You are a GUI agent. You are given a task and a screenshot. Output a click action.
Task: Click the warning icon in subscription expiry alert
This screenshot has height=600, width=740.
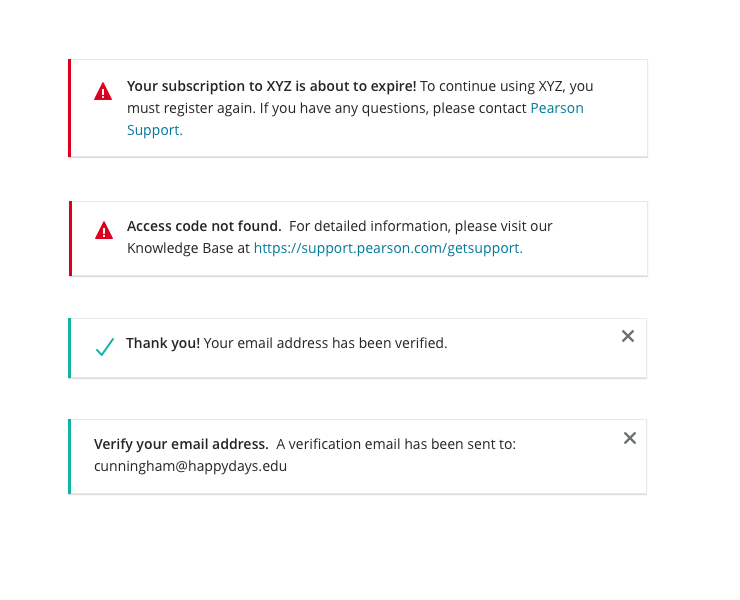103,92
